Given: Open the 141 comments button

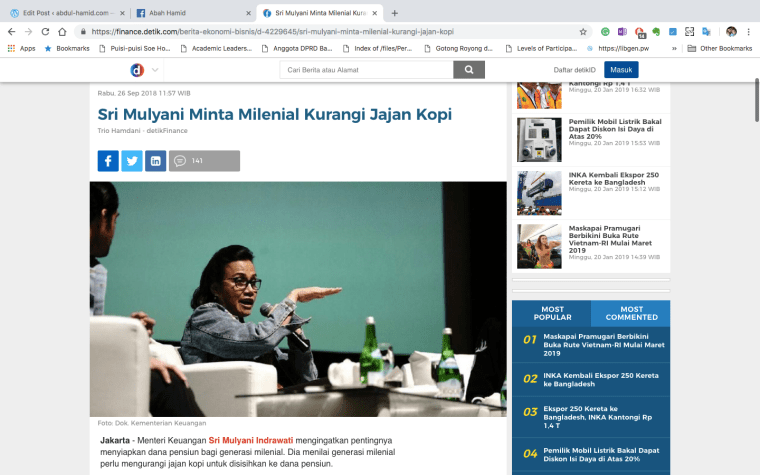Looking at the screenshot, I should coord(205,161).
